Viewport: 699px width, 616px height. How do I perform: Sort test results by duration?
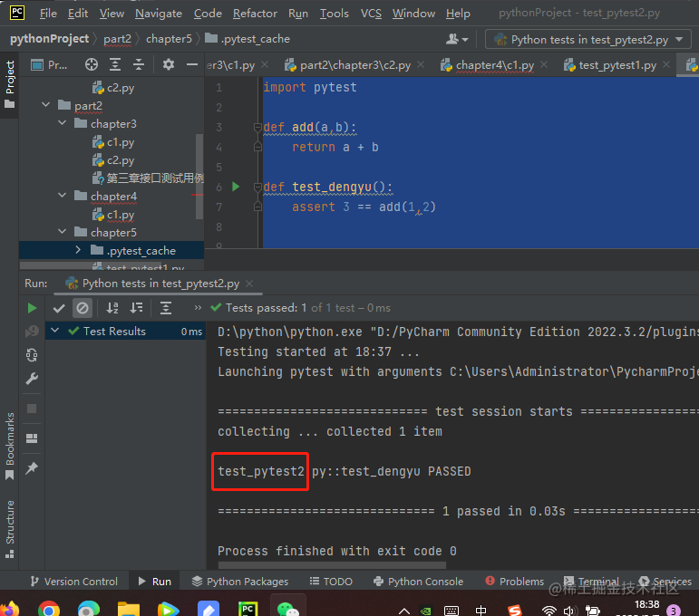[x=136, y=308]
